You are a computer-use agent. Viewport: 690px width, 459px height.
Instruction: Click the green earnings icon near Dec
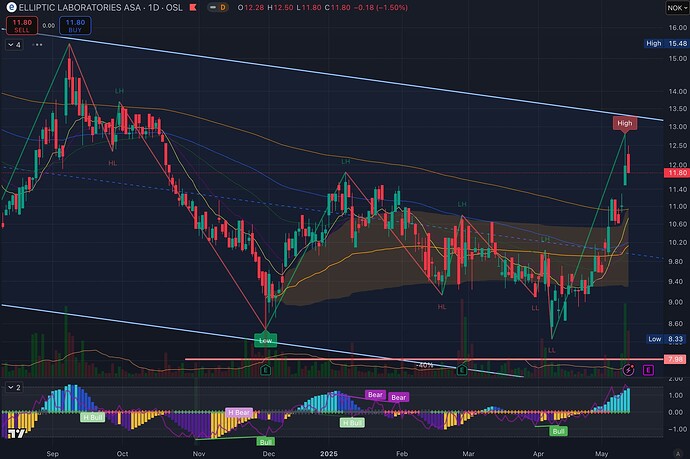tap(265, 370)
